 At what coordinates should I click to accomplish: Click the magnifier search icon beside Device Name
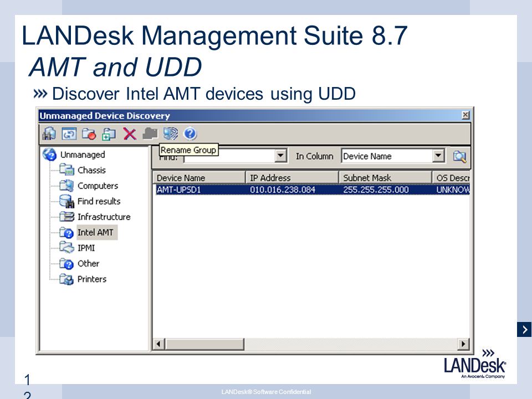[x=460, y=156]
